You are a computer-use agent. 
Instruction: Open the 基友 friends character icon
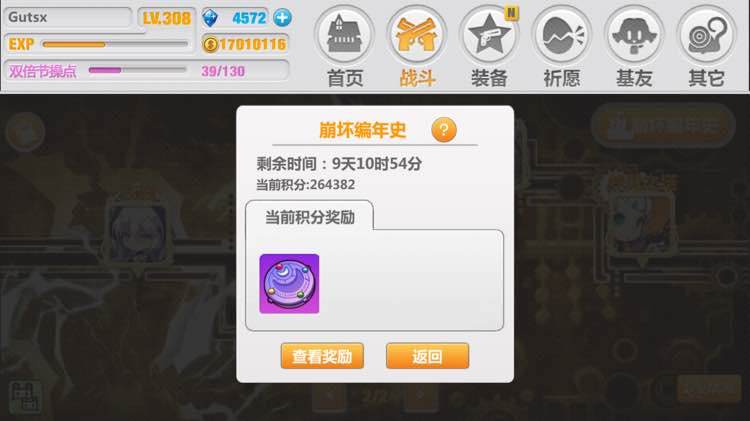click(634, 35)
